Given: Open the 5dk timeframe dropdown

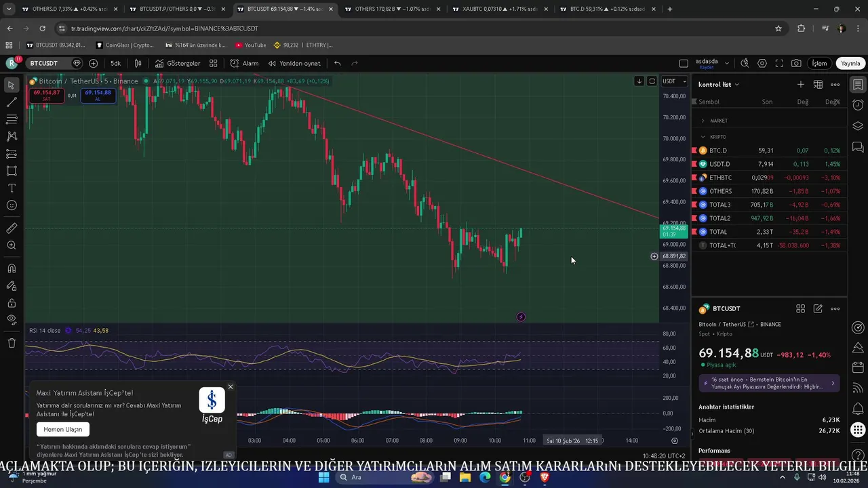Looking at the screenshot, I should pyautogui.click(x=115, y=63).
